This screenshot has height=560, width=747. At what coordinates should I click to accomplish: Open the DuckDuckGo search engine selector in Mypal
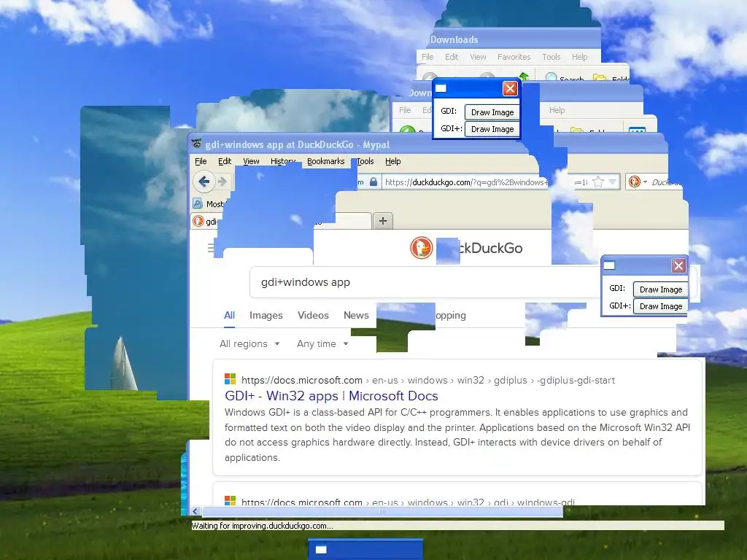[638, 182]
